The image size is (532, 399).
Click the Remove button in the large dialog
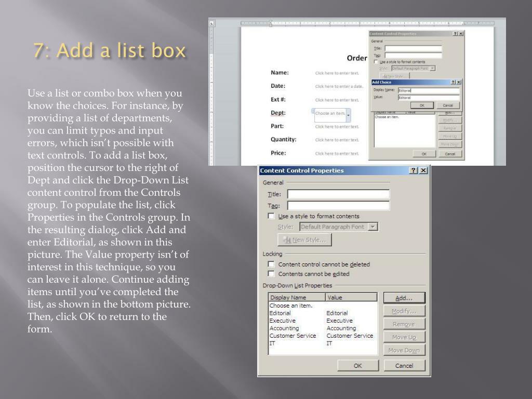pyautogui.click(x=404, y=324)
